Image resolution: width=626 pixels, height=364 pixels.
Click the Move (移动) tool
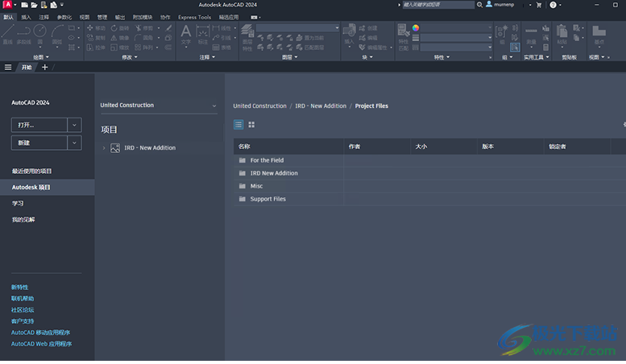pyautogui.click(x=96, y=28)
